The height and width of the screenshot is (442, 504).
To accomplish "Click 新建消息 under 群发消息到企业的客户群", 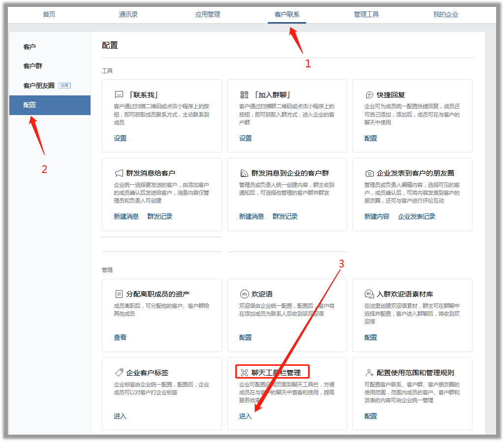I will (252, 217).
